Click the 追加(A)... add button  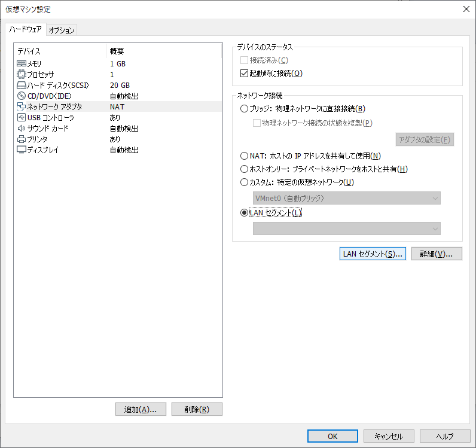click(141, 409)
